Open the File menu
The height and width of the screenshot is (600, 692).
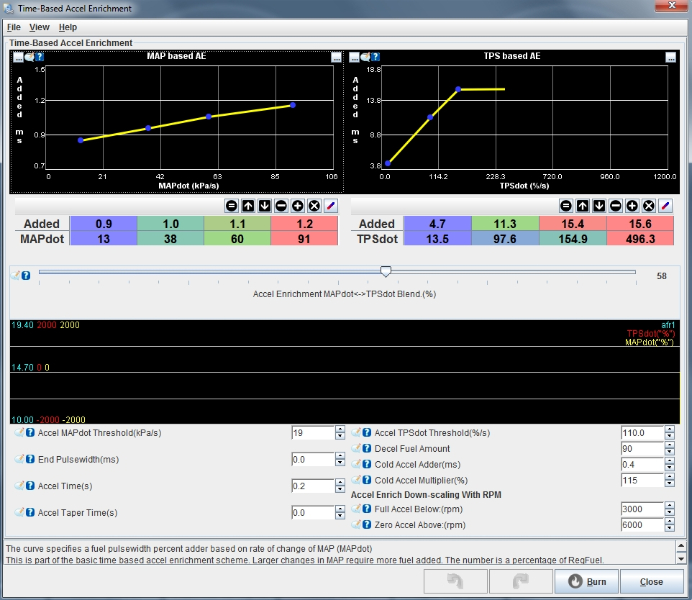coord(13,27)
